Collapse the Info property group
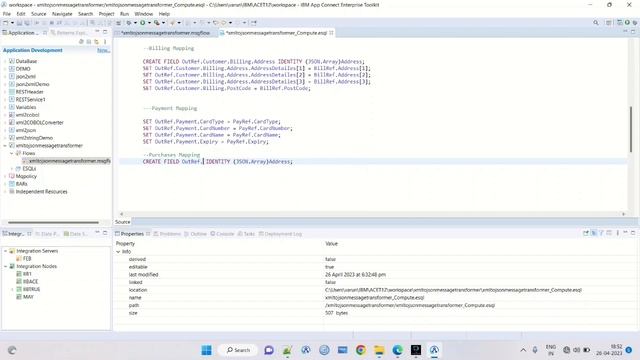The height and width of the screenshot is (360, 640). (118, 252)
